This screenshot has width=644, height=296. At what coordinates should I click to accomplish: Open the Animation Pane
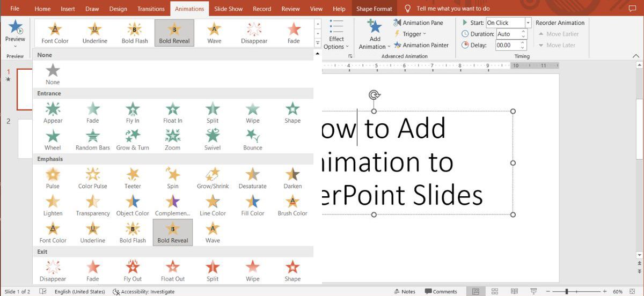[418, 23]
